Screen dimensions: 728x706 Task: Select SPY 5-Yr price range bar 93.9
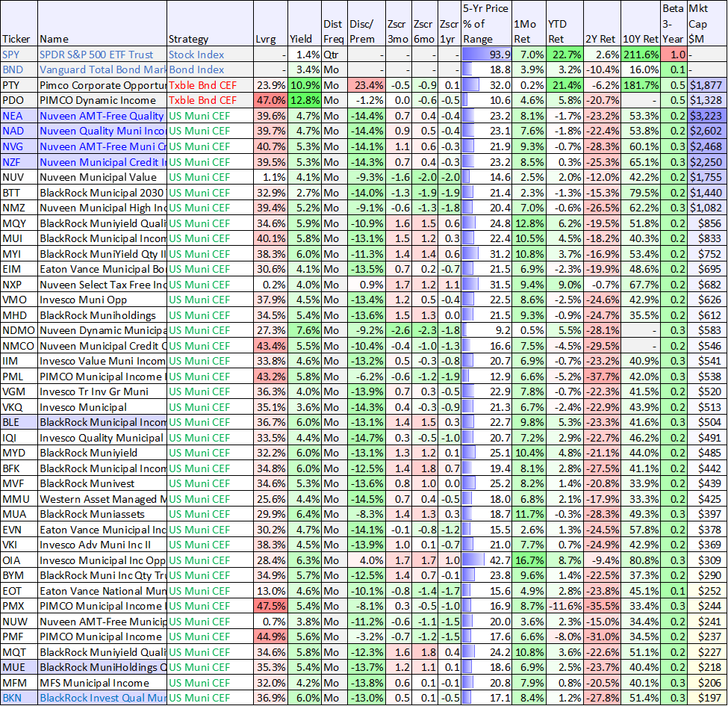click(487, 55)
